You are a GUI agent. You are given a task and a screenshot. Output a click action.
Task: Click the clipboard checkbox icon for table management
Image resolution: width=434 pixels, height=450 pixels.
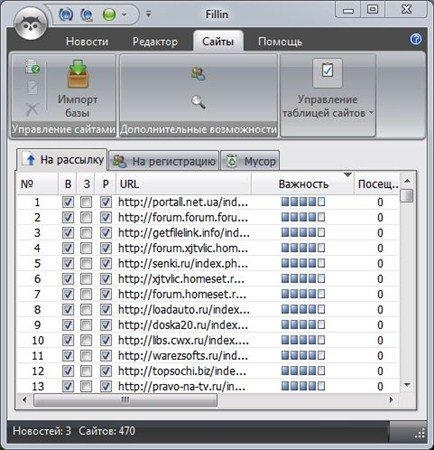point(327,73)
